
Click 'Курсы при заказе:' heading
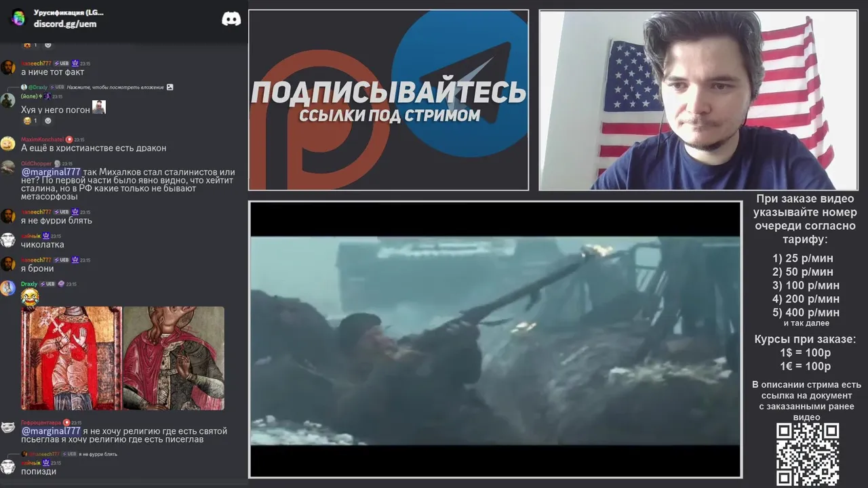coord(805,340)
